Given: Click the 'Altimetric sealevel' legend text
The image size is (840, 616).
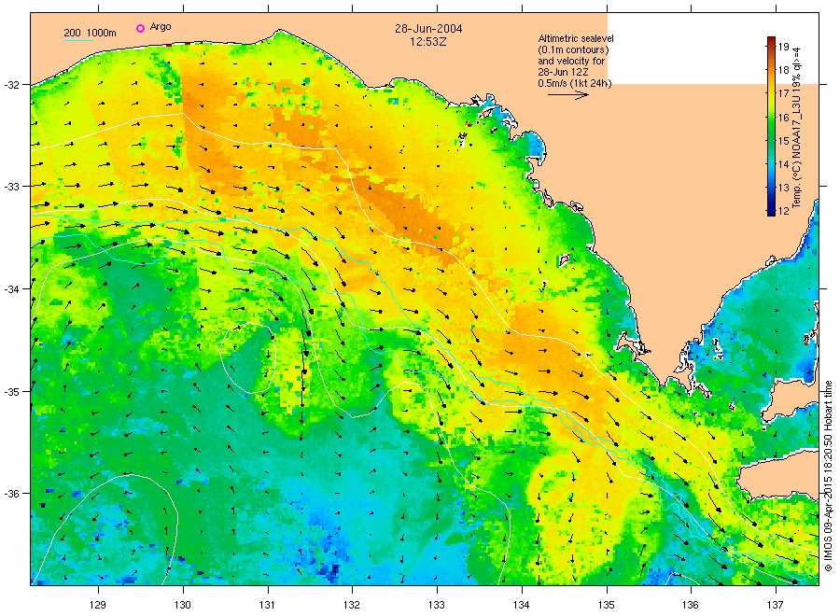Looking at the screenshot, I should coord(576,38).
